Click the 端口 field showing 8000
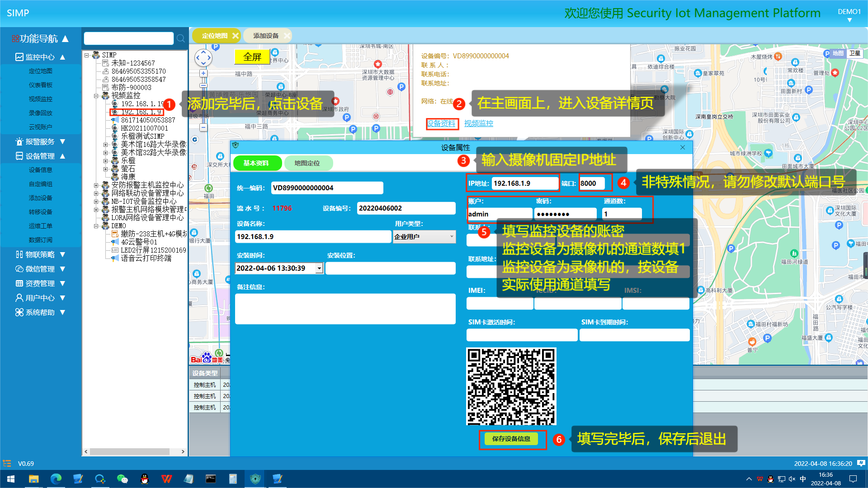 [x=592, y=183]
